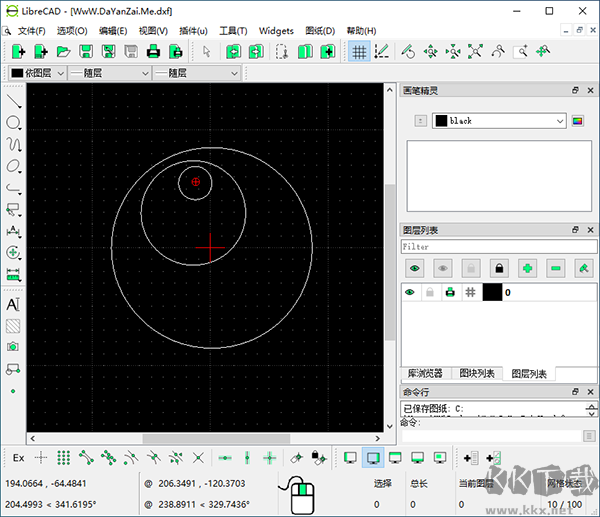Open a file with folder icon
600x517 pixels.
point(63,51)
